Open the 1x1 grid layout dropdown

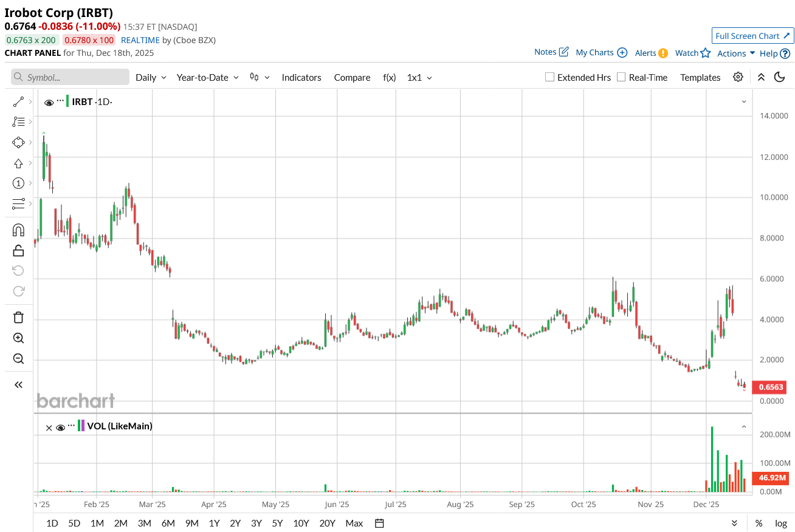[x=419, y=77]
